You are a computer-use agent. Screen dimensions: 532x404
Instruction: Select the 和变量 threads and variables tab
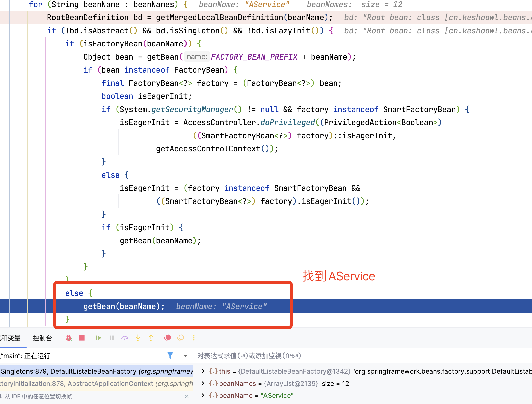click(x=11, y=338)
